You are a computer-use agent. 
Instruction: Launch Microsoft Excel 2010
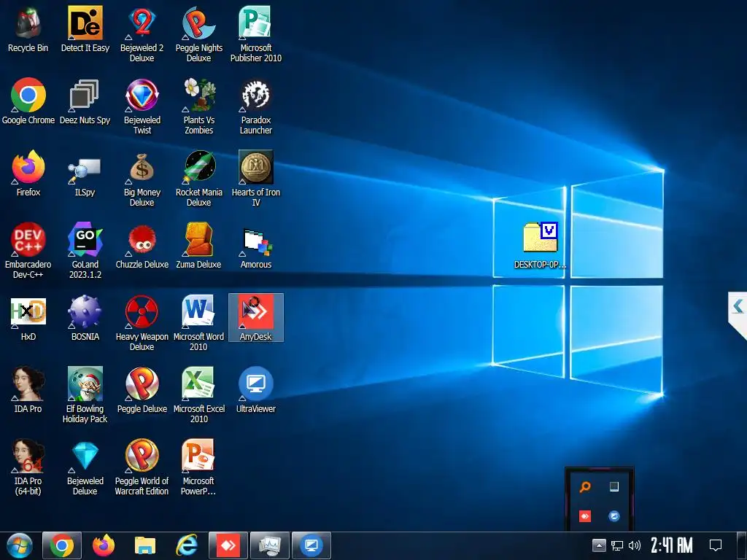click(198, 395)
